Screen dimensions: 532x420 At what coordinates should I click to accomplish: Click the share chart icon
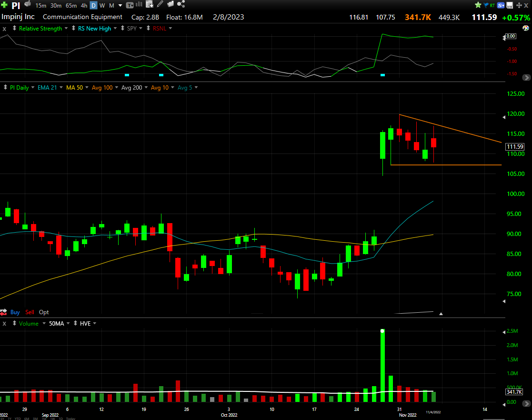[x=181, y=4]
